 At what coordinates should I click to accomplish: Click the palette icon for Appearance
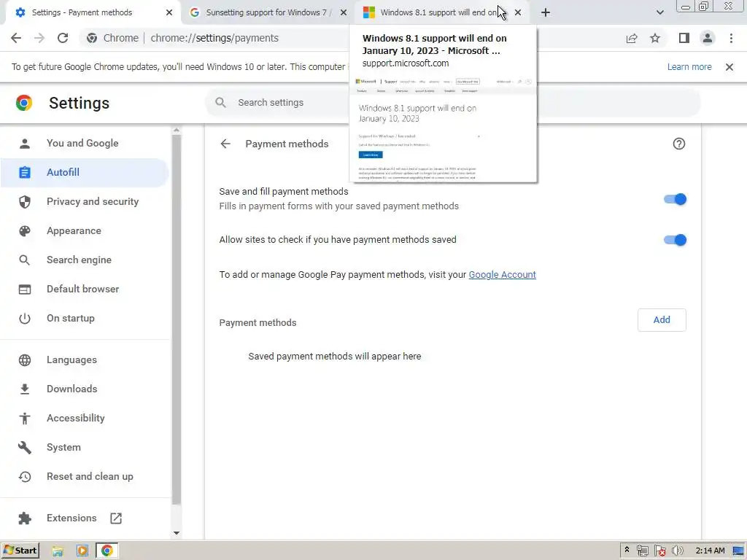tap(24, 231)
